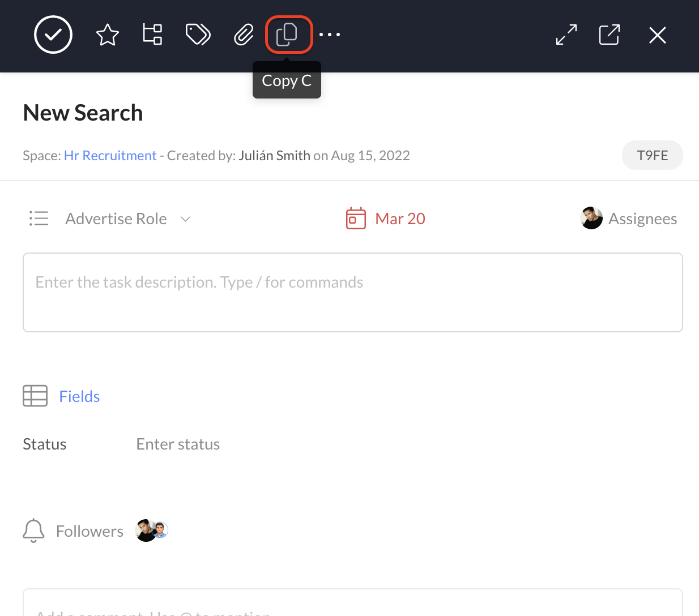Click the Followers bell icon
The height and width of the screenshot is (616, 699).
(x=33, y=531)
